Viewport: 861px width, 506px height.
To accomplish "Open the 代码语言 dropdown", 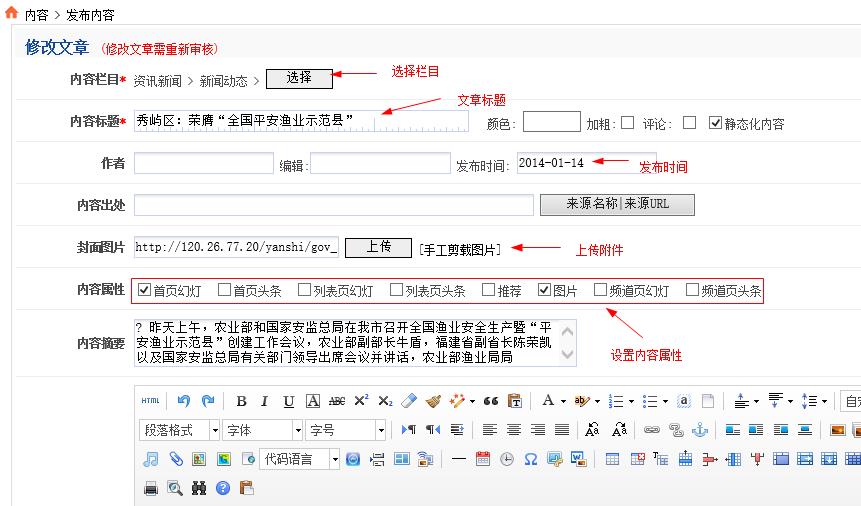I will coord(300,459).
